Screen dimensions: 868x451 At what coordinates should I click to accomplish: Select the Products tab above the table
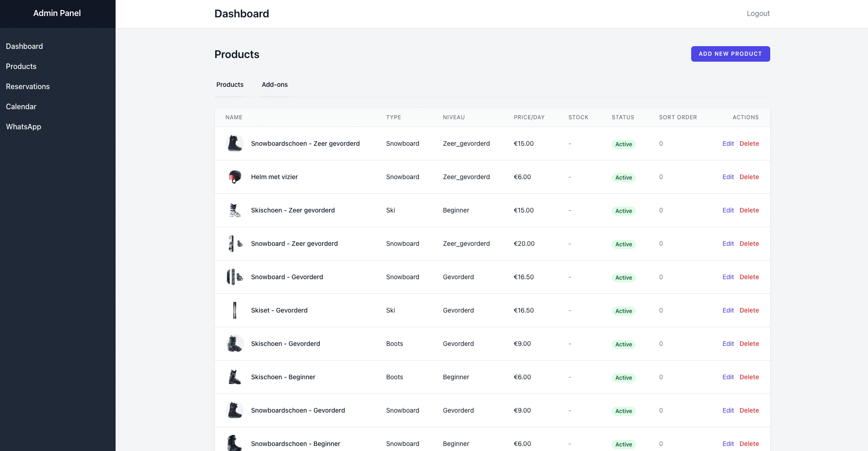230,85
